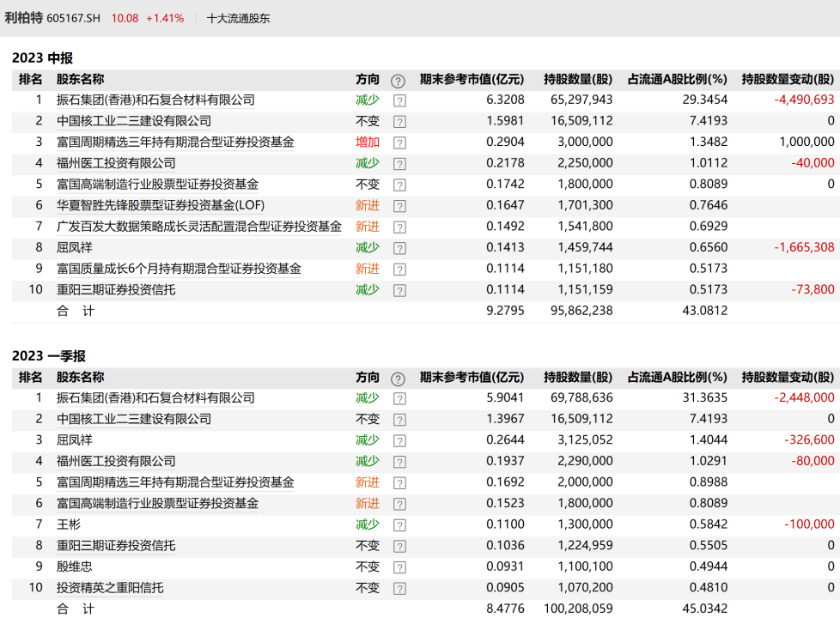Screen dimensions: 840x618
Task: Click question icon in 一季报 row 4 福州医工
Action: pos(399,462)
